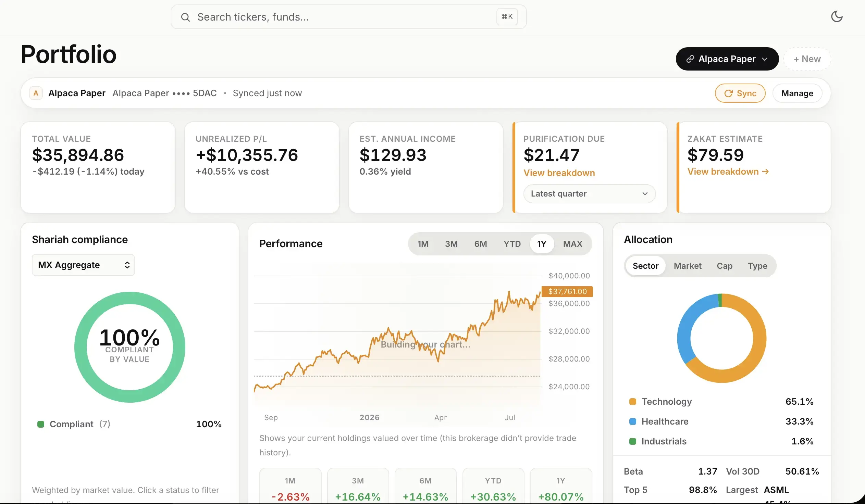Viewport: 865px width, 504px height.
Task: Switch Allocation to the Market tab
Action: 688,266
